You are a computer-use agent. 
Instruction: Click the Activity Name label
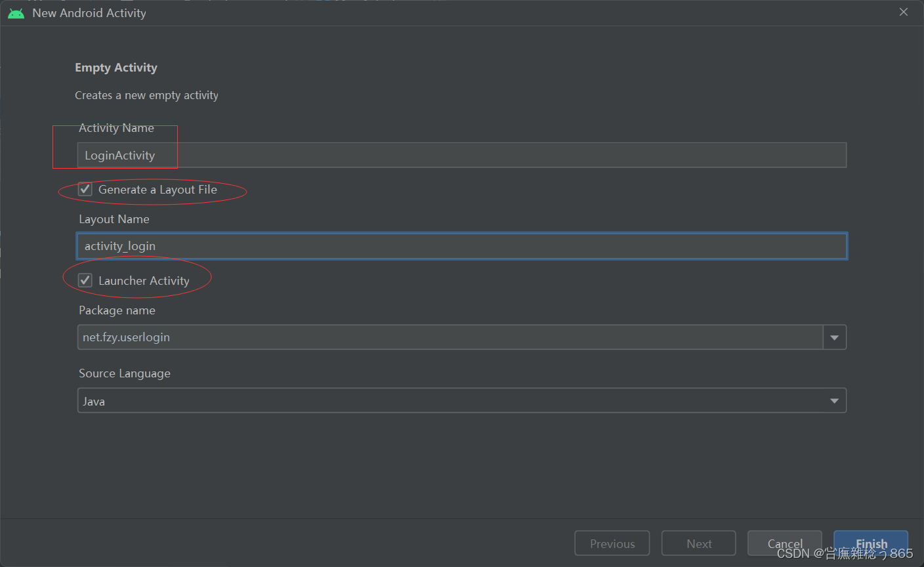pyautogui.click(x=117, y=128)
